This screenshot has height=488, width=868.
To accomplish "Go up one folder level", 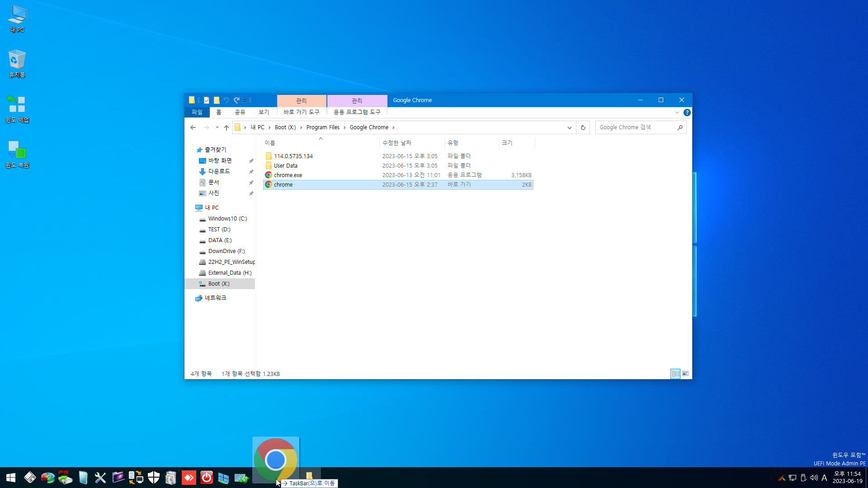I will (x=226, y=127).
